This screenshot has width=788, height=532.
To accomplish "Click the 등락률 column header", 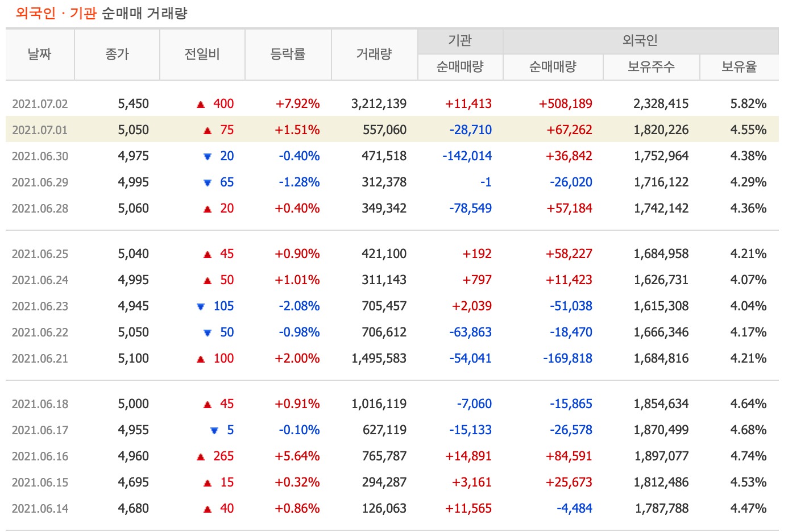I will click(x=288, y=55).
